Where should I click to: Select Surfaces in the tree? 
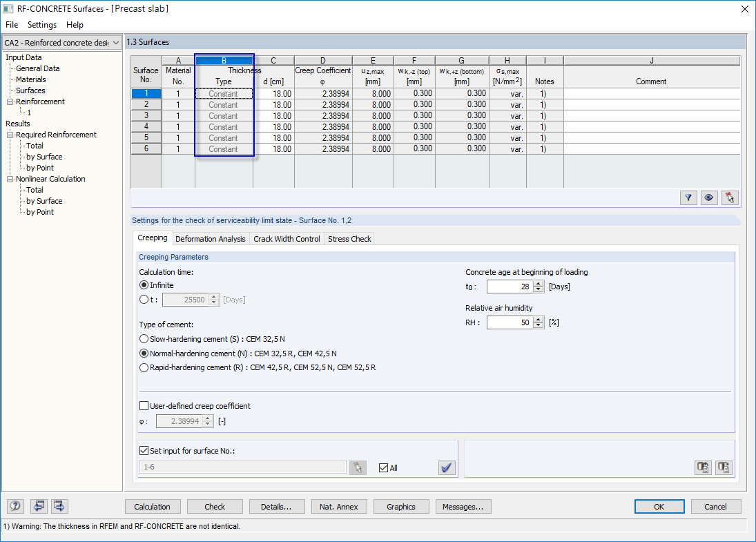[30, 90]
